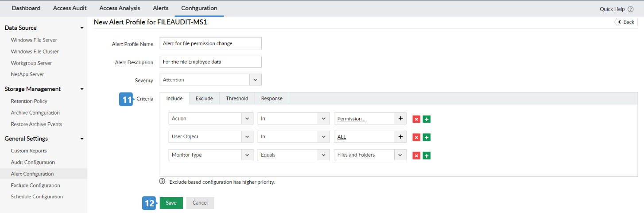
Task: Go back using the Back button
Action: pos(626,22)
